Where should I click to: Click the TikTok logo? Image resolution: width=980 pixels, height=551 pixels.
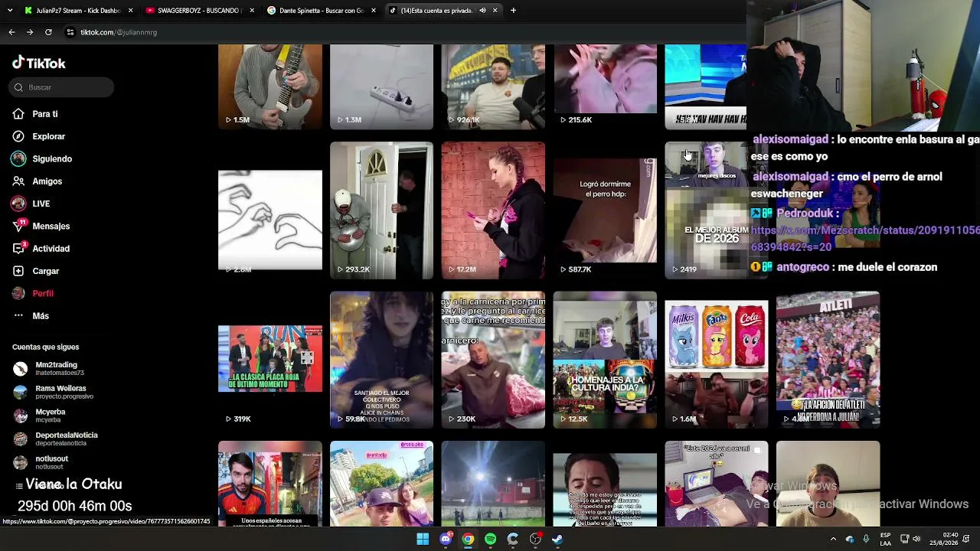coord(39,64)
